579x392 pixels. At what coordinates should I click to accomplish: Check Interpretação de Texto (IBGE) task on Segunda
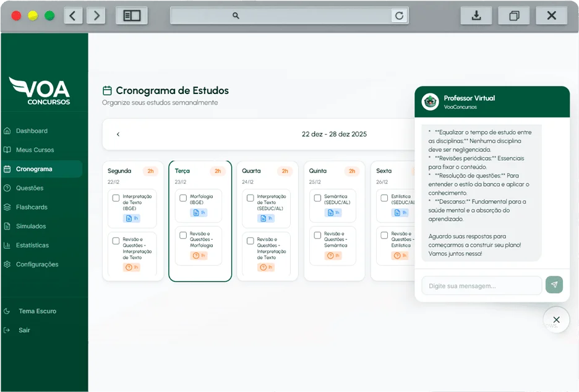pyautogui.click(x=116, y=198)
